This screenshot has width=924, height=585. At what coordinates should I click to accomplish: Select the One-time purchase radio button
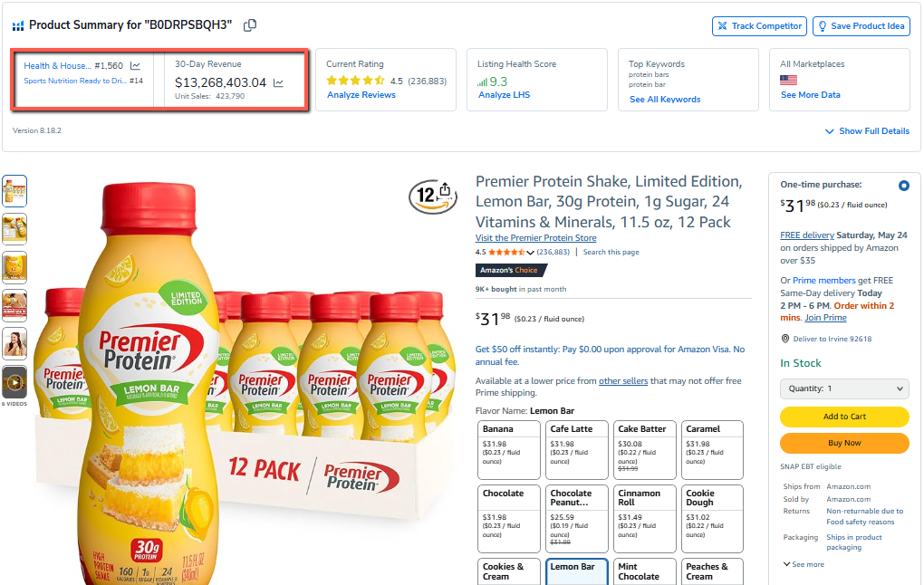903,186
